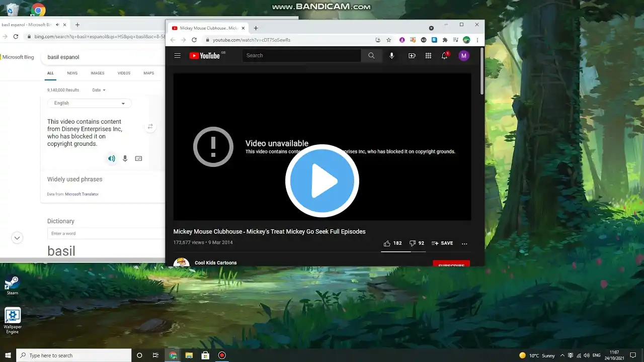The height and width of the screenshot is (362, 644).
Task: Open the Cool Kids Cartoons channel link
Action: coord(216,263)
